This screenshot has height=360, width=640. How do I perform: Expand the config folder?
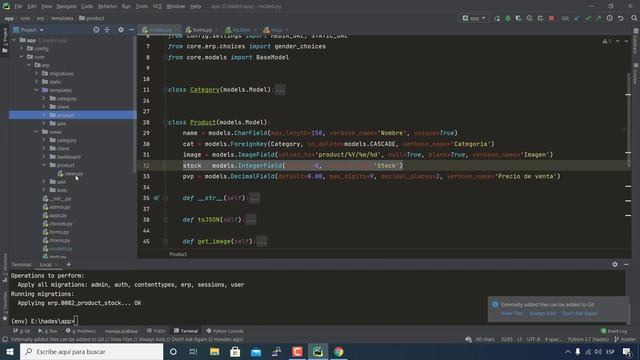point(22,49)
